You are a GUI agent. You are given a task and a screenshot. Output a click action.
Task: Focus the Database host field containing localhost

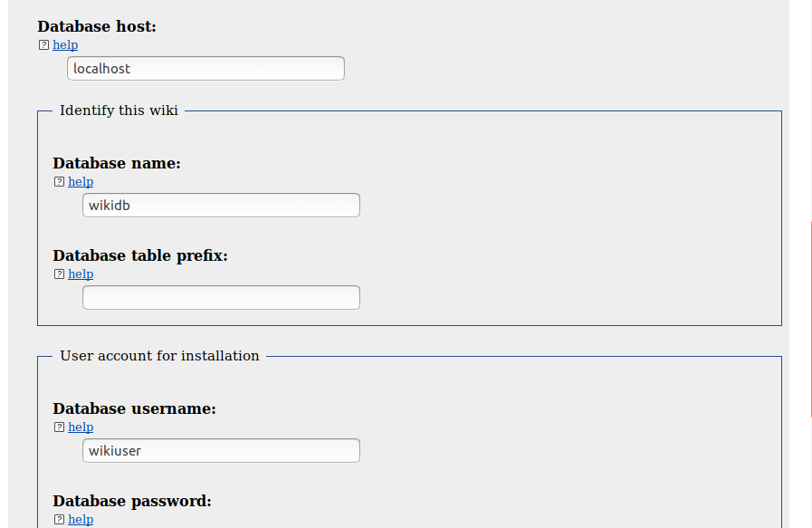(205, 69)
